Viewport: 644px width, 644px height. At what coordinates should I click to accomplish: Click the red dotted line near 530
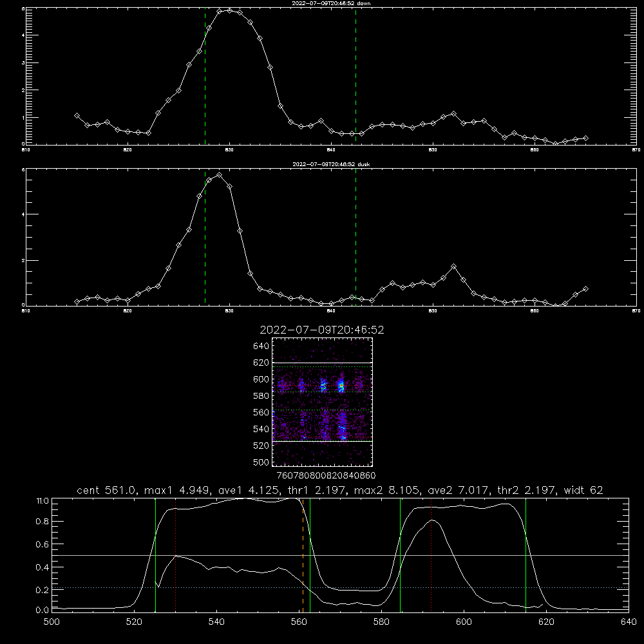tap(175, 555)
